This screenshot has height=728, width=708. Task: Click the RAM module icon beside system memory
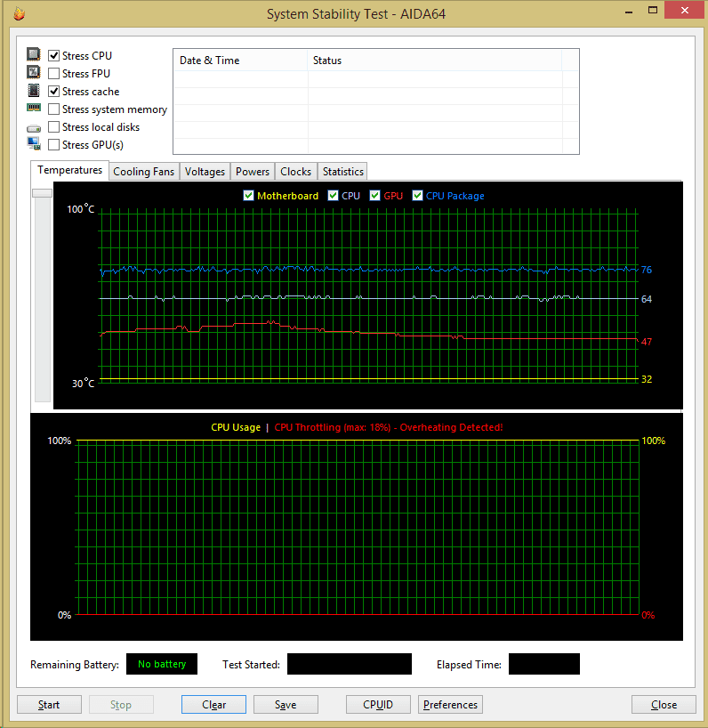tap(34, 108)
